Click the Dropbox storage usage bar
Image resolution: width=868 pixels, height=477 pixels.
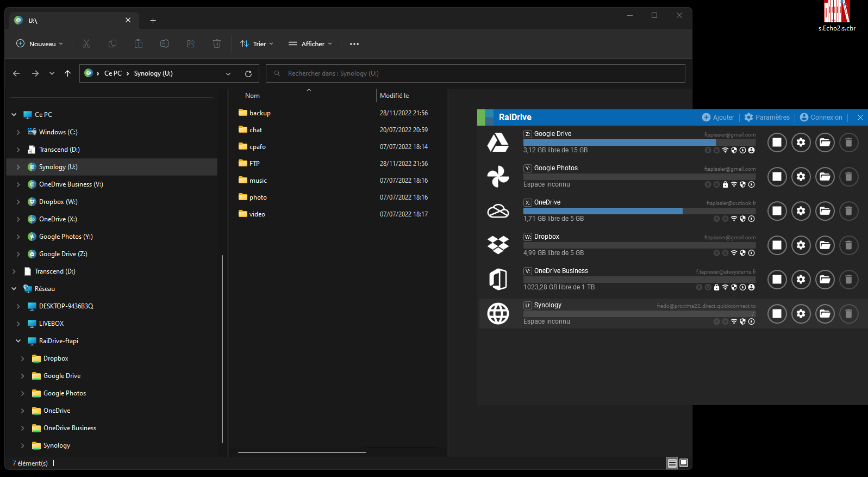tap(639, 245)
